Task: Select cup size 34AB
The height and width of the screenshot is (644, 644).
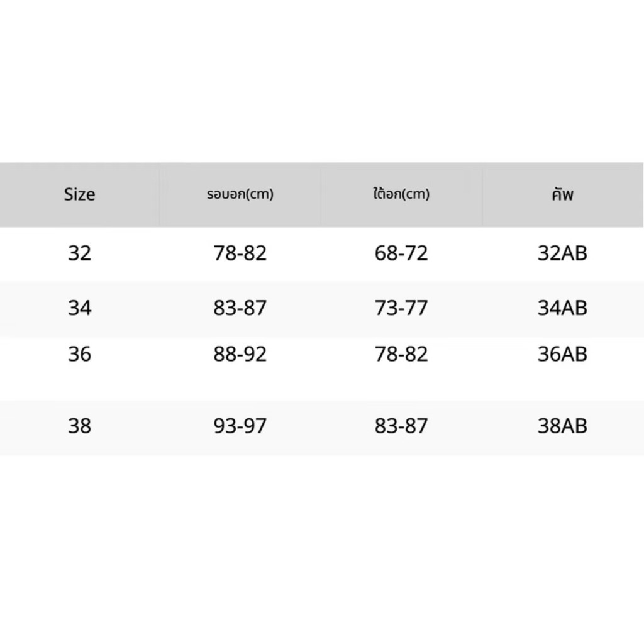Action: pyautogui.click(x=562, y=308)
